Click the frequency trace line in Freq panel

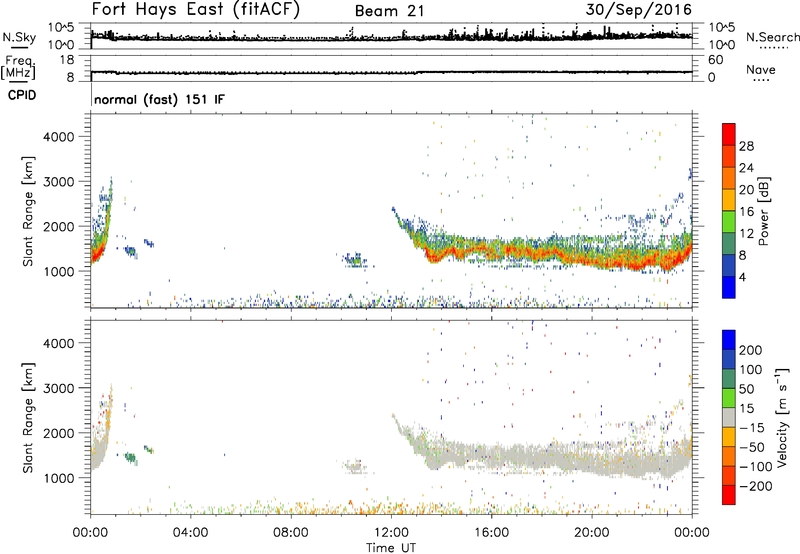point(391,73)
